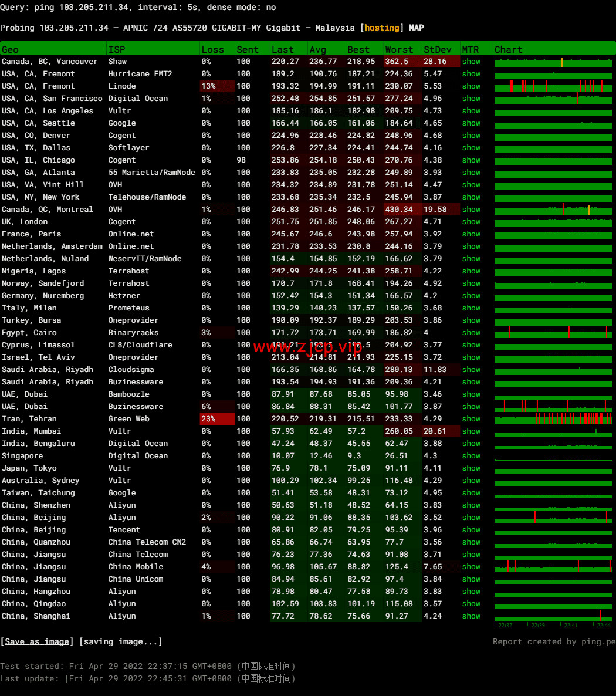Show MTR for Jiangsu China Mobile
Screen dimensions: 616x696
pyautogui.click(x=471, y=567)
